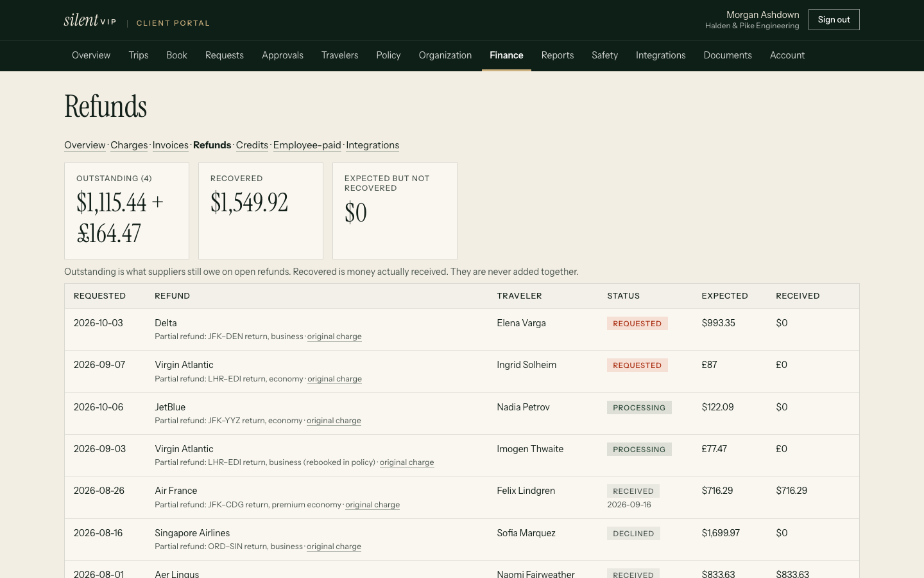
Task: View original charge for JetBlue refund
Action: (334, 421)
